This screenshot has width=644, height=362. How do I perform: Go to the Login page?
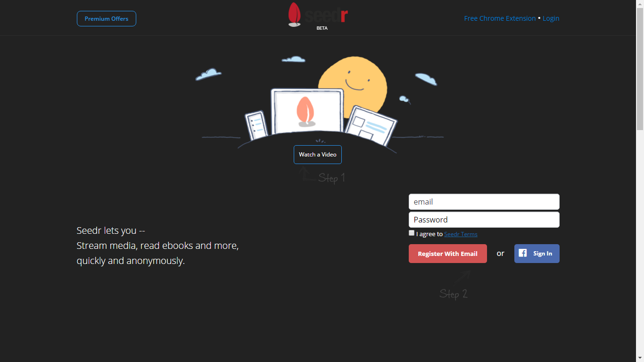(551, 18)
